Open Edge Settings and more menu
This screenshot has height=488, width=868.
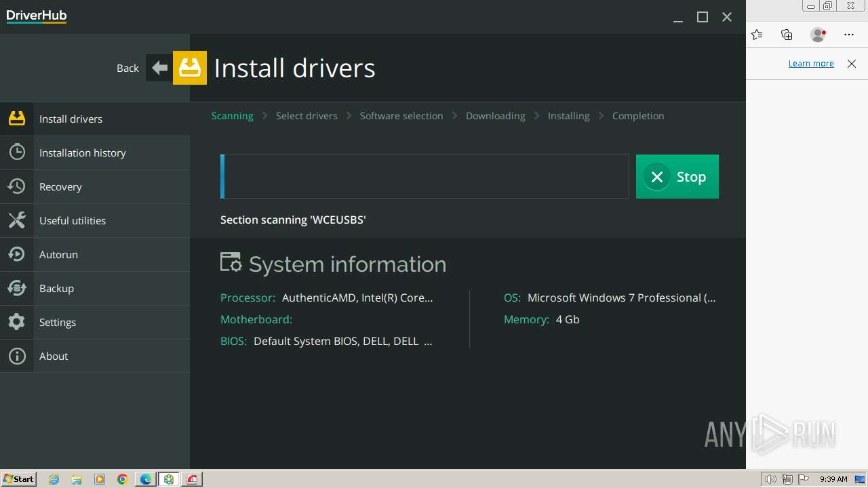pyautogui.click(x=849, y=35)
